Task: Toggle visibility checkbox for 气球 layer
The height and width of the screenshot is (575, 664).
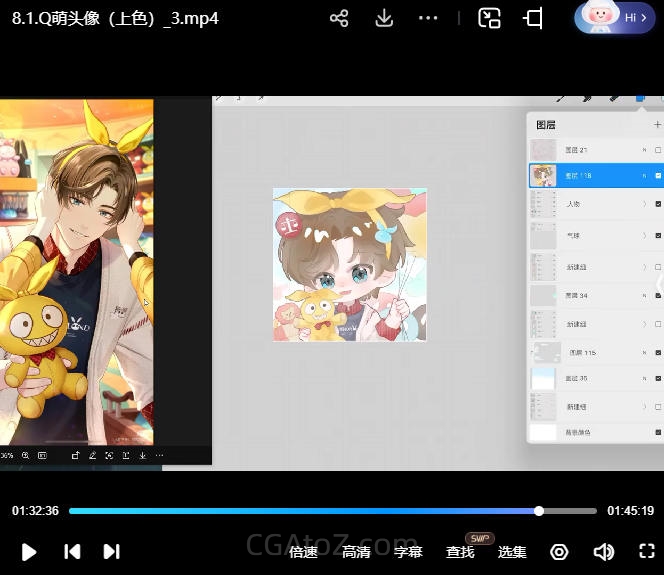Action: (658, 236)
